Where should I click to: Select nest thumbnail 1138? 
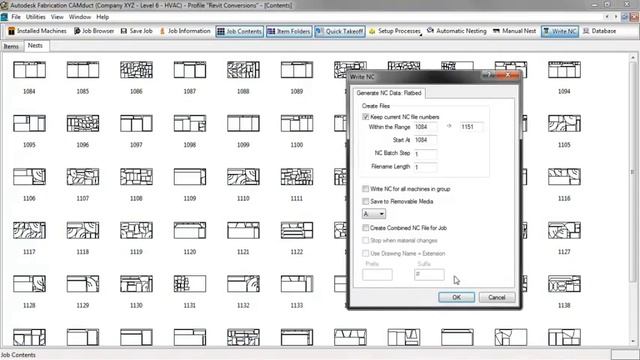click(x=564, y=284)
